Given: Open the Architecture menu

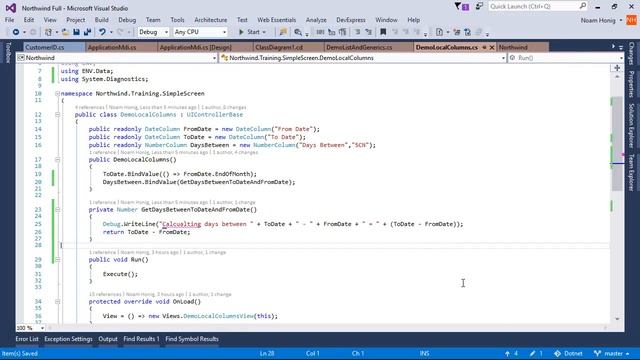Looking at the screenshot, I should pyautogui.click(x=211, y=20).
